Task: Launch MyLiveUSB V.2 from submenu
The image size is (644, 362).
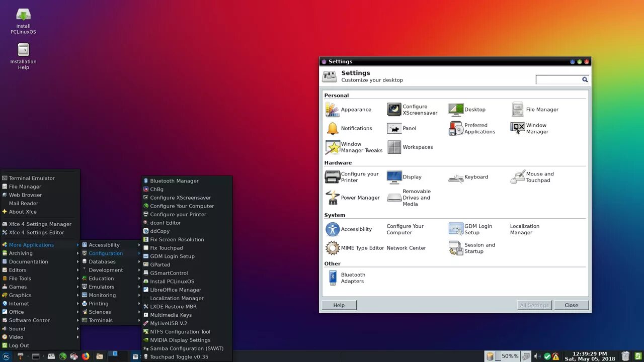Action: point(187,323)
